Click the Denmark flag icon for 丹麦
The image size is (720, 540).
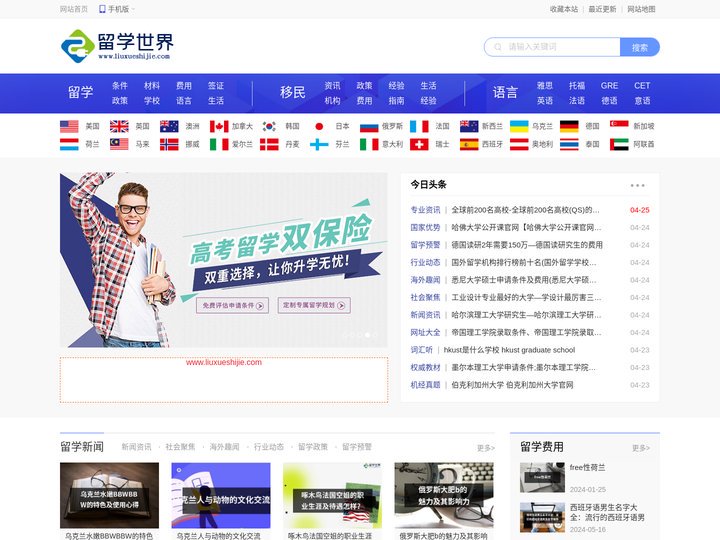click(269, 144)
